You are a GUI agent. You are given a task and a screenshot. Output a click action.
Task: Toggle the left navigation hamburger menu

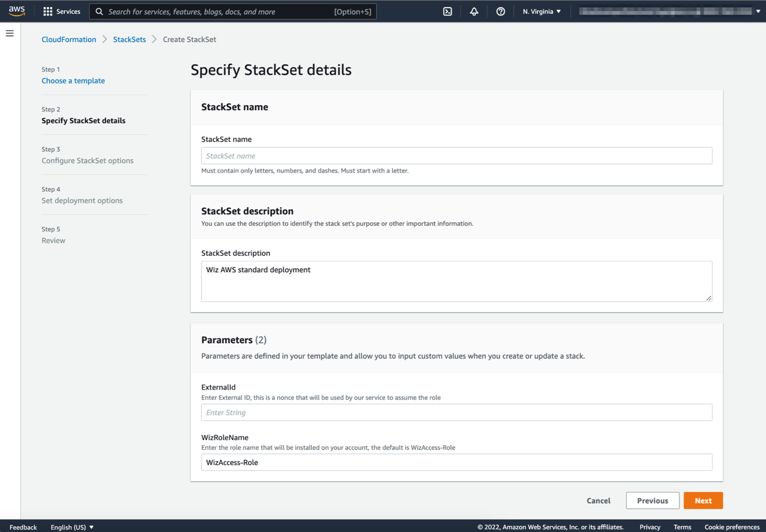(x=10, y=33)
